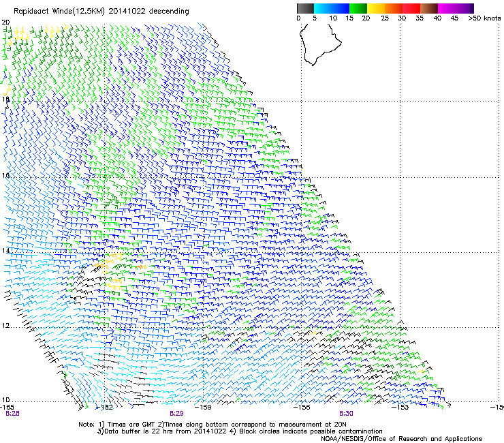
Task: Click the latitude axis label "12"
Action: (5, 326)
